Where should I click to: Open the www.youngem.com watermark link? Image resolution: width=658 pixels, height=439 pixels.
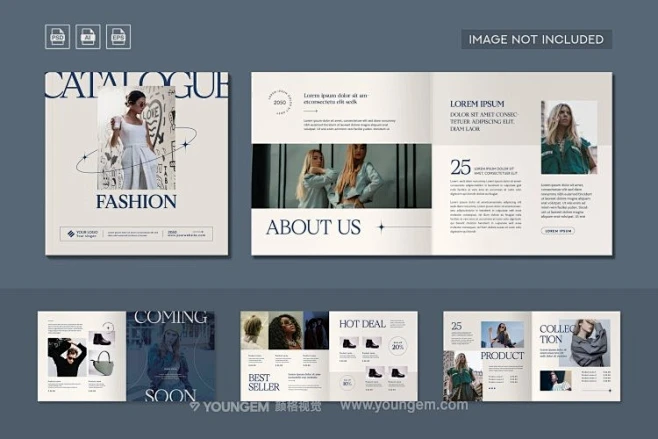coord(403,406)
